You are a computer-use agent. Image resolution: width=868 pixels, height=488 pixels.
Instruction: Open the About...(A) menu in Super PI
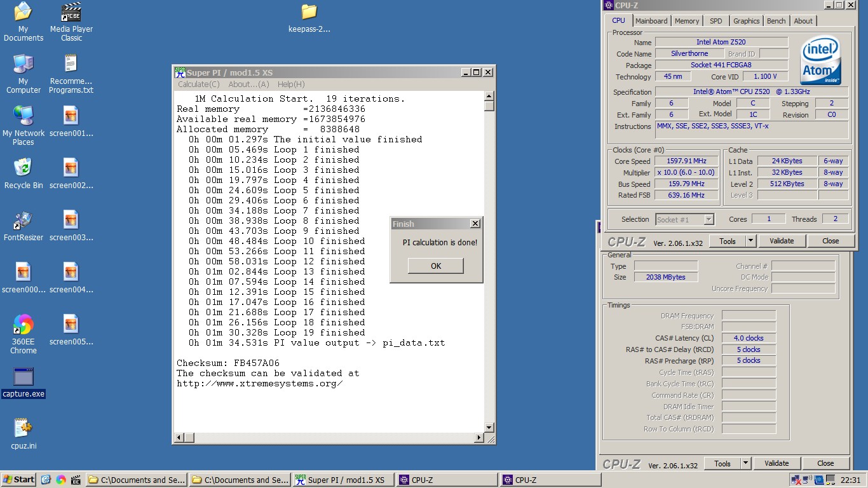click(248, 84)
